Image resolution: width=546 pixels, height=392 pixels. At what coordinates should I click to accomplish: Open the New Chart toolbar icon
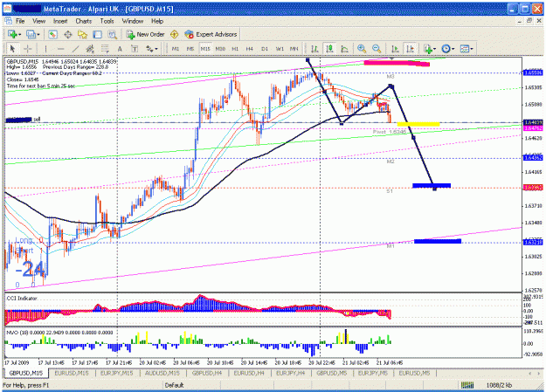click(12, 34)
